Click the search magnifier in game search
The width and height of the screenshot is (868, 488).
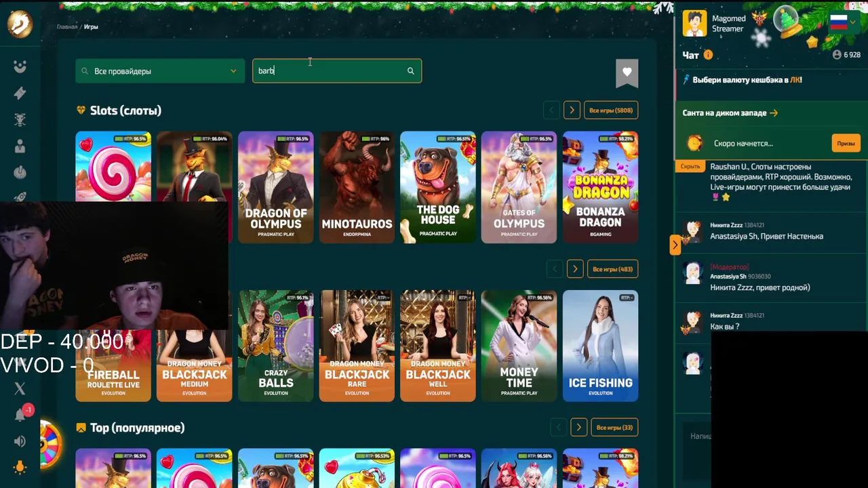tap(410, 71)
